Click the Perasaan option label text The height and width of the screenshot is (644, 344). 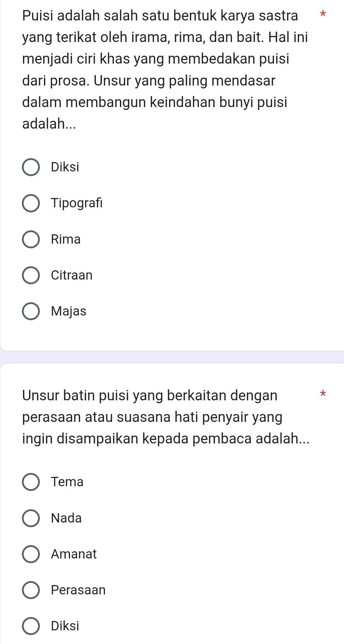tap(78, 590)
